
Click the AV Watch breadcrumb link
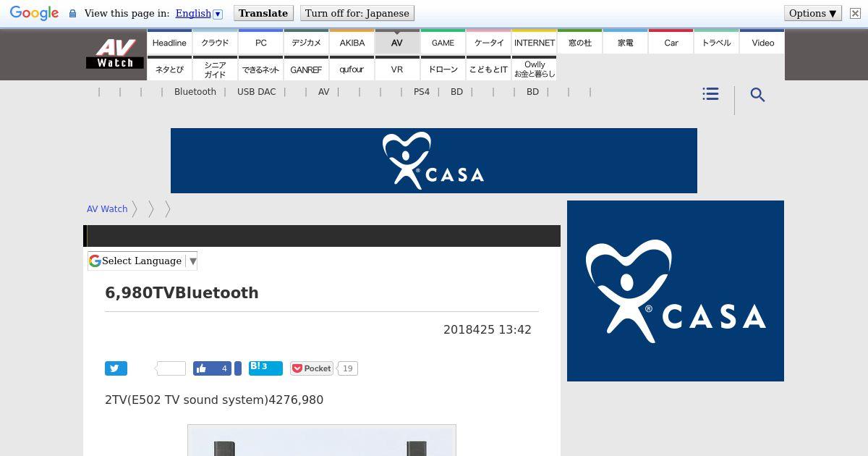107,209
